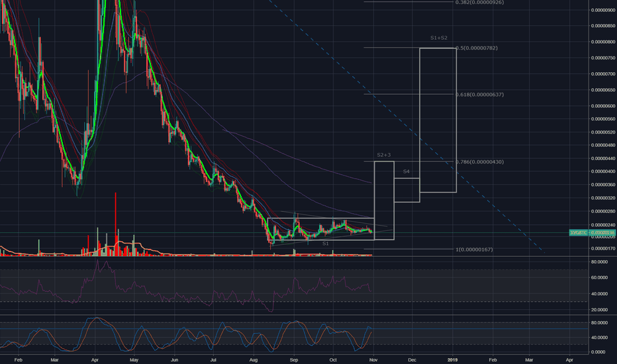The width and height of the screenshot is (617, 364).
Task: Select the 0.618(0.00000637) Fibonacci level label
Action: pos(480,95)
